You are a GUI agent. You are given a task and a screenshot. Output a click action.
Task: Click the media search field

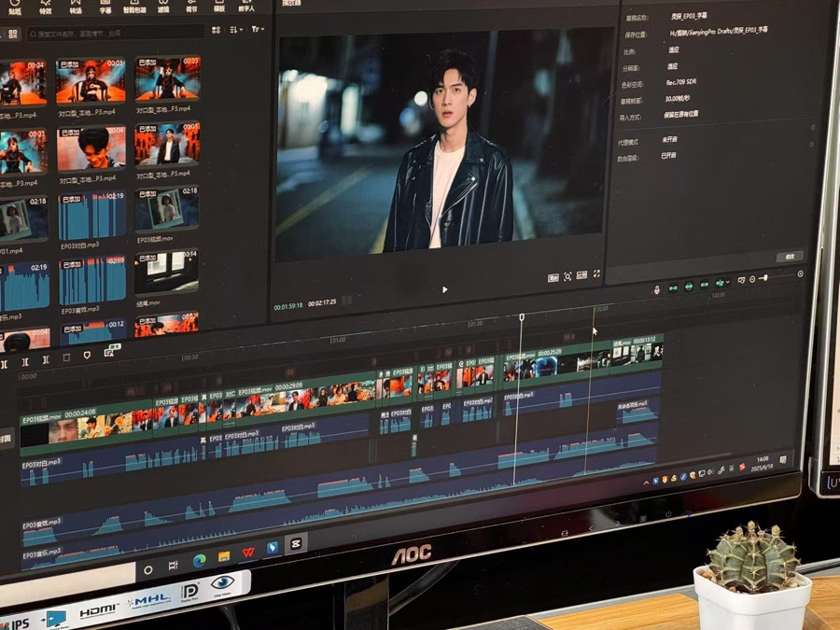pyautogui.click(x=115, y=33)
